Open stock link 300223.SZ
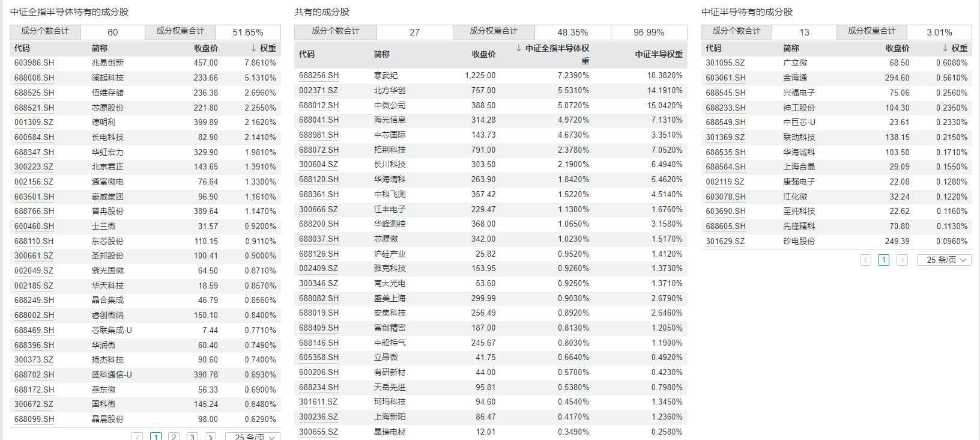The width and height of the screenshot is (980, 440). [x=34, y=167]
